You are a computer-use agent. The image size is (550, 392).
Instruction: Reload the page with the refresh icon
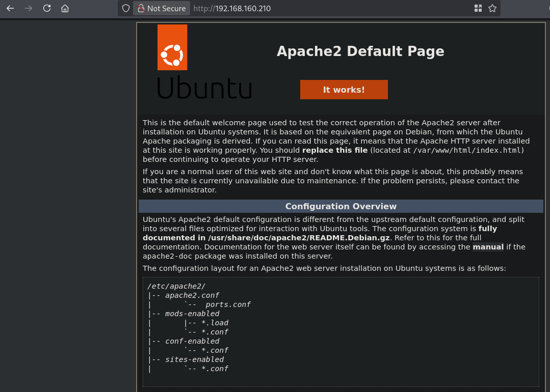[47, 9]
